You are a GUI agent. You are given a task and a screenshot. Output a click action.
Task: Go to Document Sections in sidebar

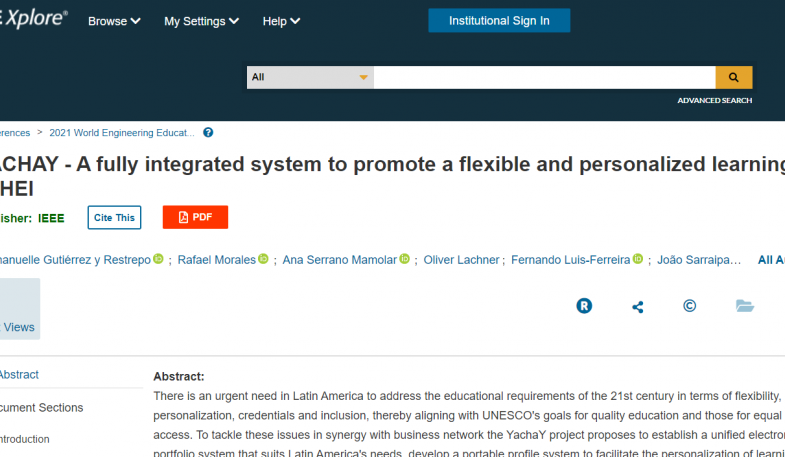42,407
